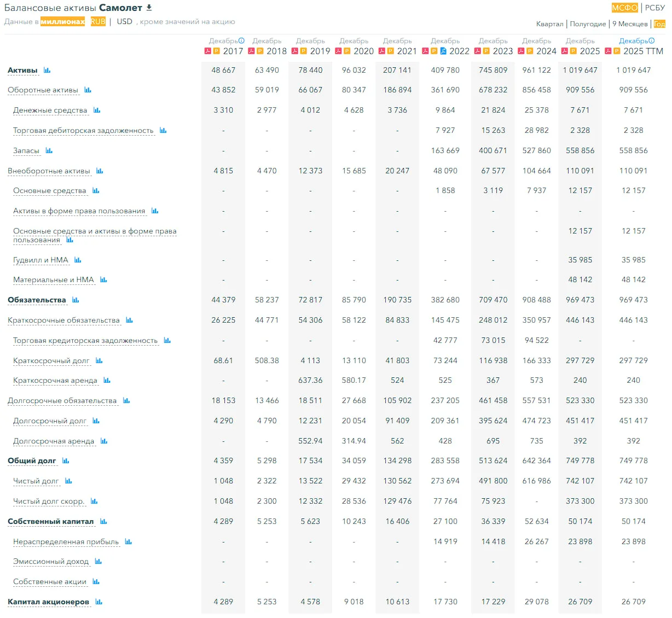
Task: Open the chart icon next to Активы
Action: (47, 70)
